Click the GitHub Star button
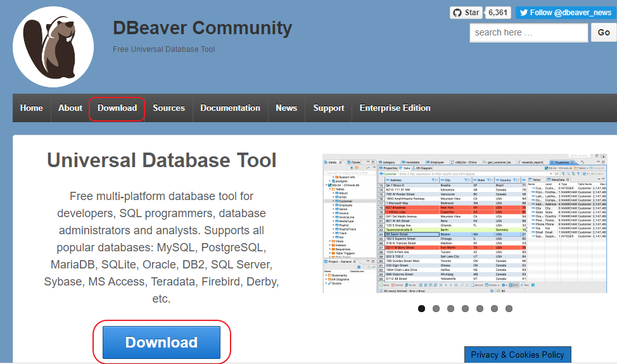 466,13
